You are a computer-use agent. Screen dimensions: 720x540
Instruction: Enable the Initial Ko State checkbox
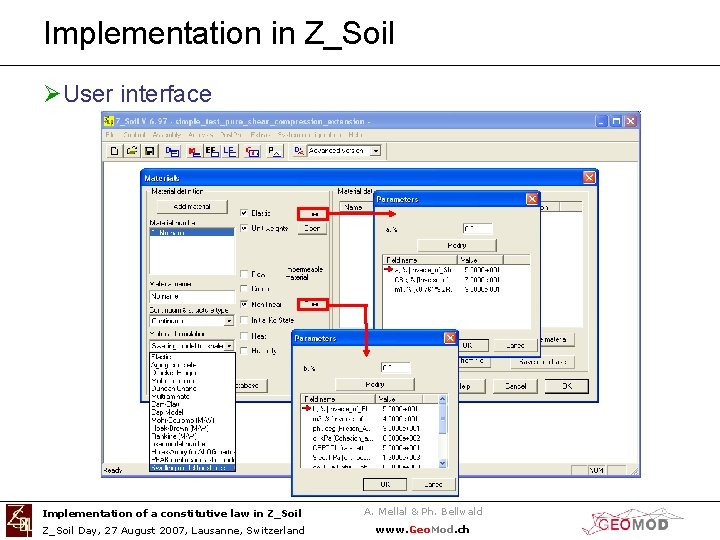click(244, 320)
